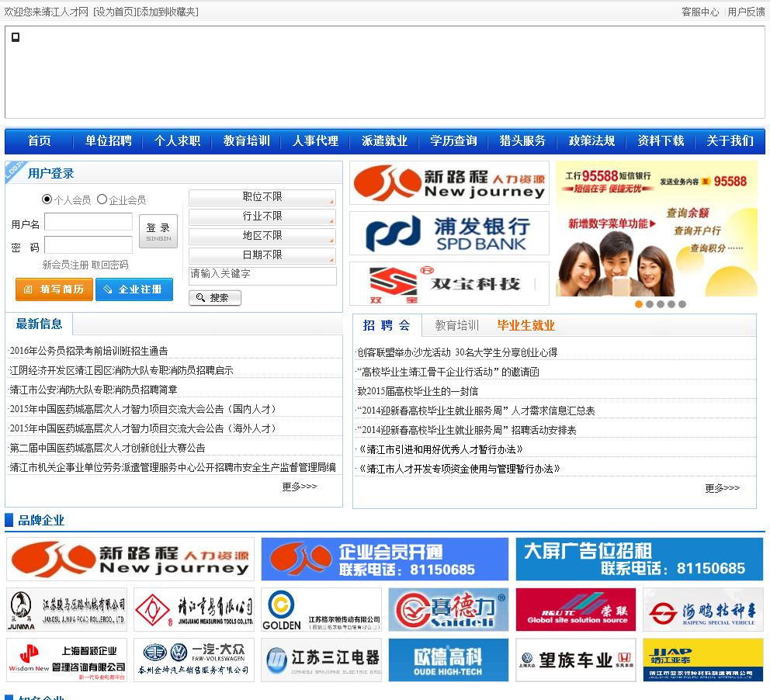Open the 江苏骏马压路机械 JUNMA logo
The height and width of the screenshot is (700, 770).
[67, 610]
